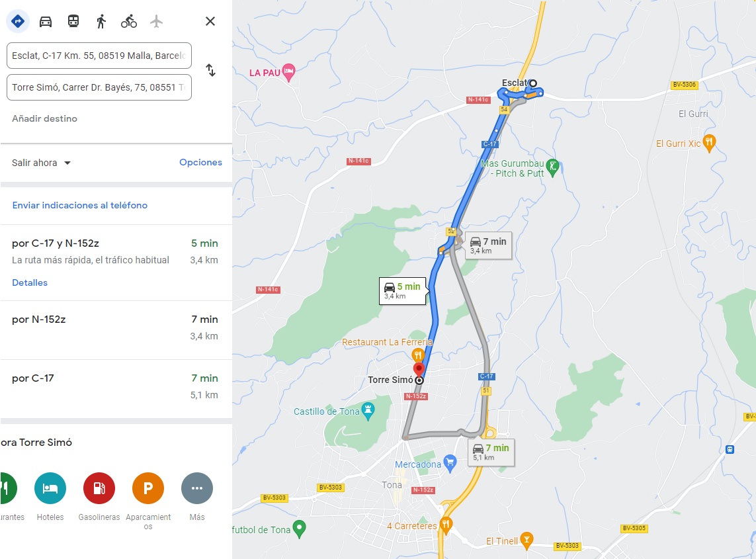Open route Opciones

click(200, 162)
